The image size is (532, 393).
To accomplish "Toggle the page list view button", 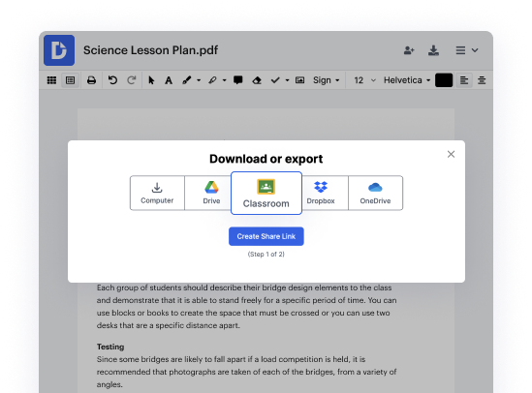I will pyautogui.click(x=70, y=80).
